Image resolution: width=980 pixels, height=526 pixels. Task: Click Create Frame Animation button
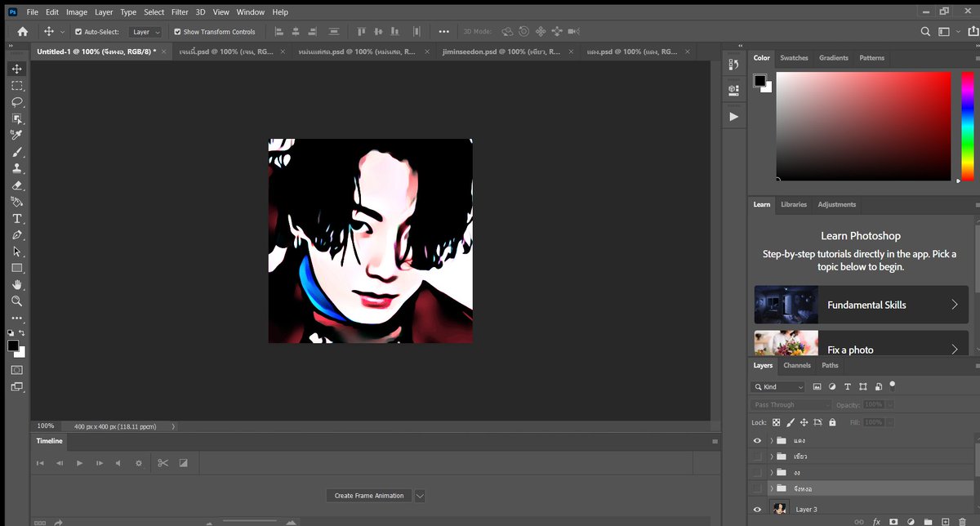pyautogui.click(x=369, y=496)
